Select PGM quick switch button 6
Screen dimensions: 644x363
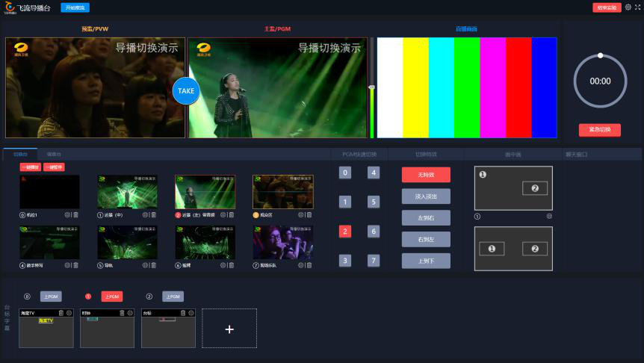(x=374, y=232)
